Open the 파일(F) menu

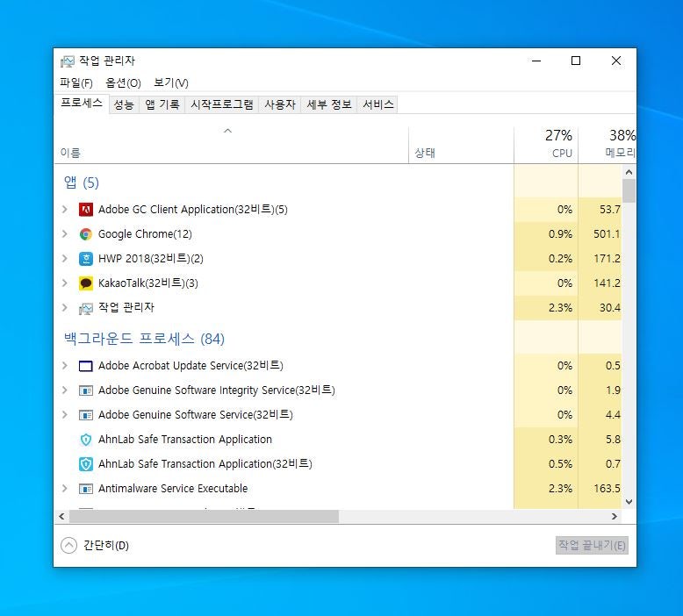coord(76,82)
